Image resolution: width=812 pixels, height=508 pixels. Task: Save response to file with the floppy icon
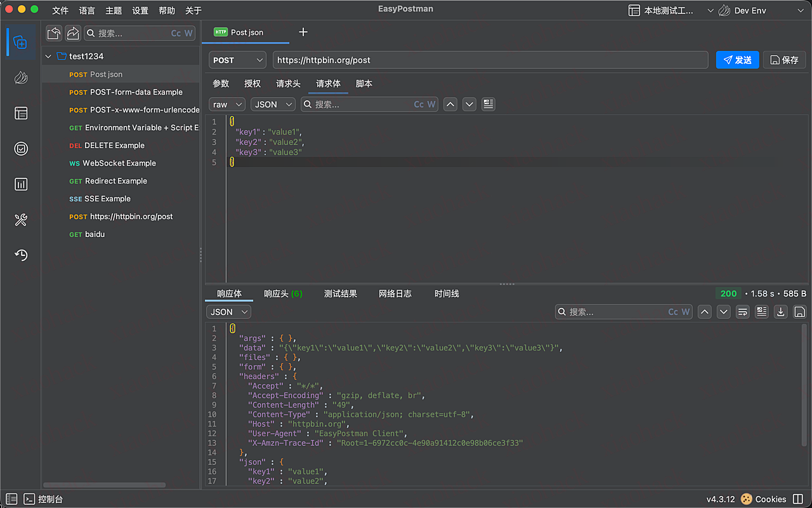[x=799, y=312]
